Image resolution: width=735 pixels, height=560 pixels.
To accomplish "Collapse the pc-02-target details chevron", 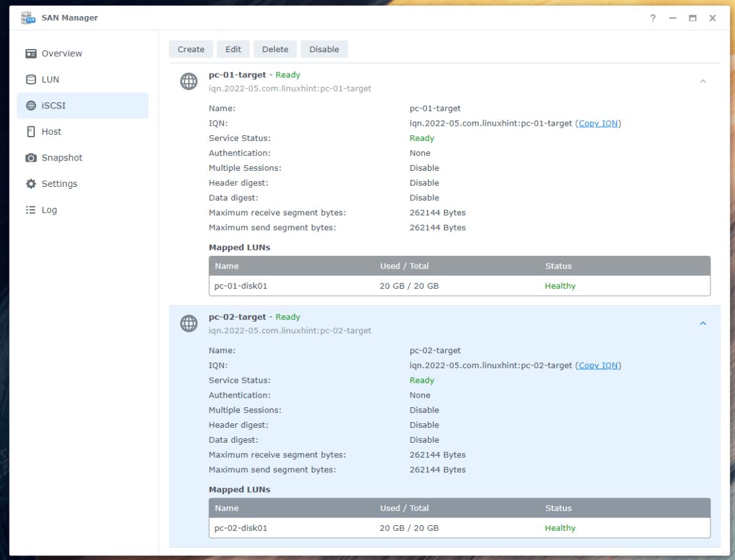I will coord(703,323).
